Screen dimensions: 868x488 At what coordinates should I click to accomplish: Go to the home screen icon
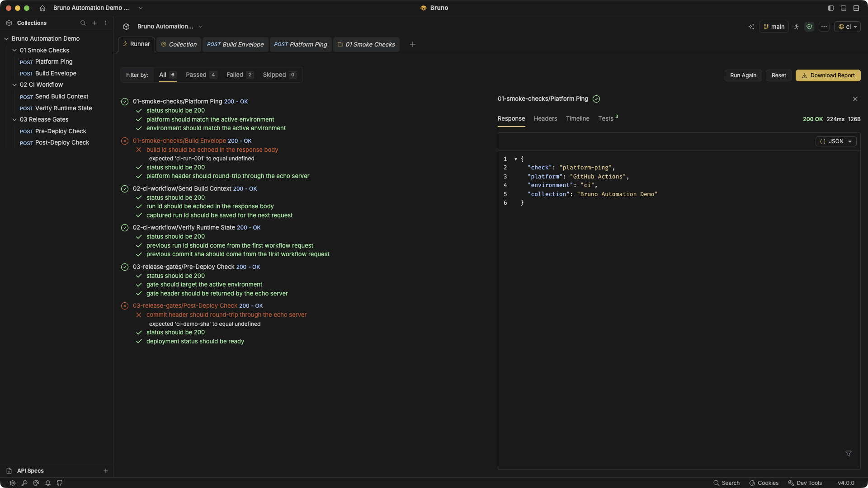42,8
